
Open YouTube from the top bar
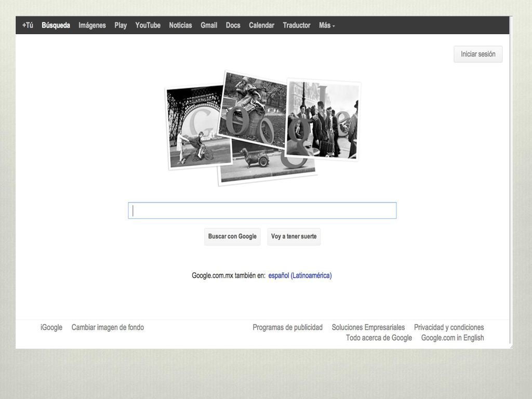click(148, 25)
